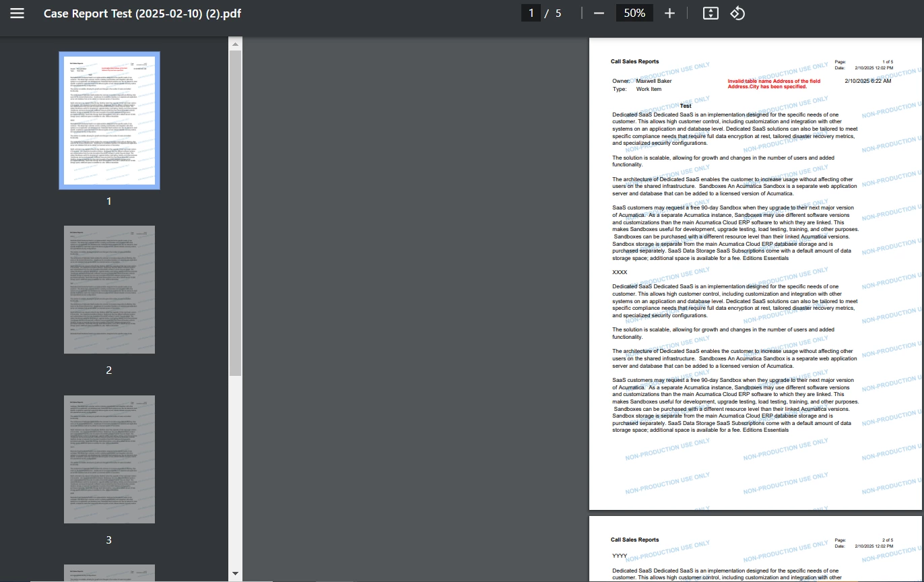Screen dimensions: 924x582
Task: Open the partially visible fourth page thumbnail
Action: [109, 573]
